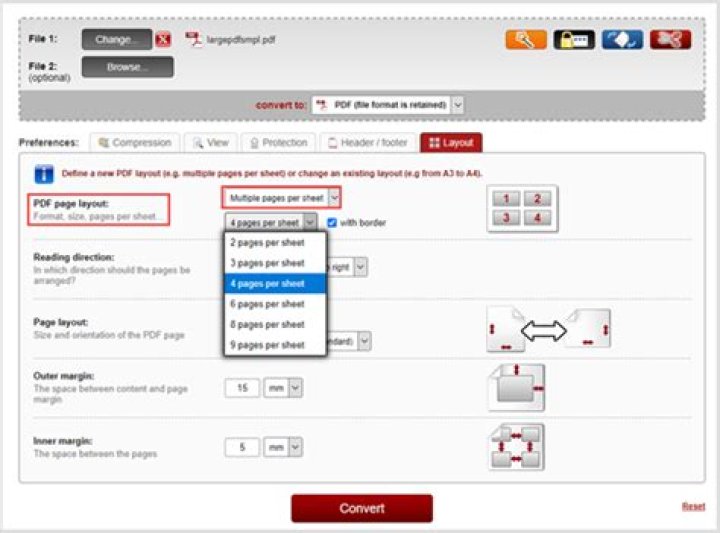720x533 pixels.
Task: Click the orange search/magnifier tool icon
Action: (x=526, y=40)
